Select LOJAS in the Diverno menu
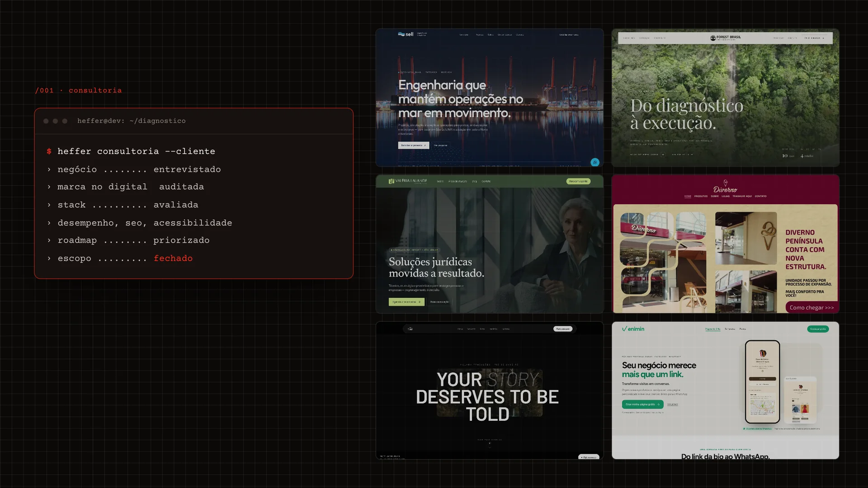868x488 pixels. tap(726, 197)
